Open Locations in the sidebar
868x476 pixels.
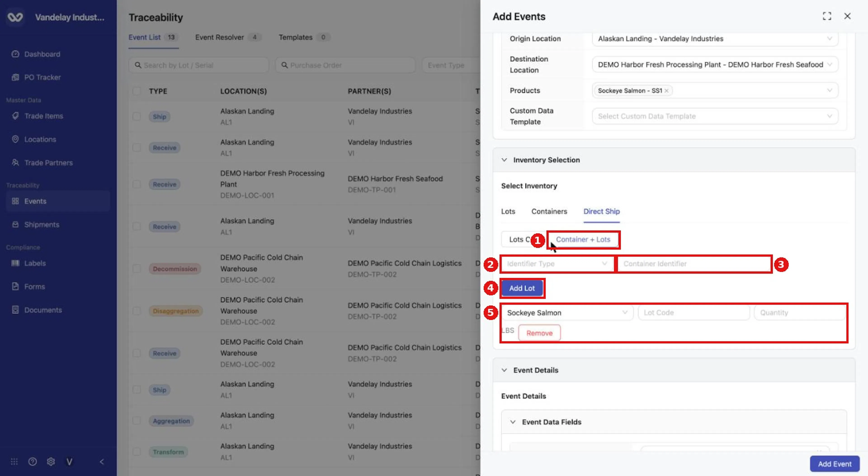40,139
